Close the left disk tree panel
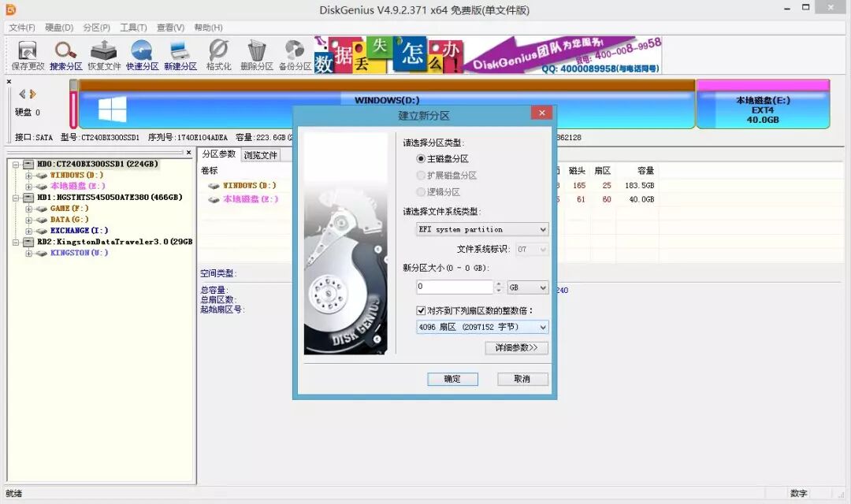Screen dimensions: 851x504 pyautogui.click(x=188, y=153)
